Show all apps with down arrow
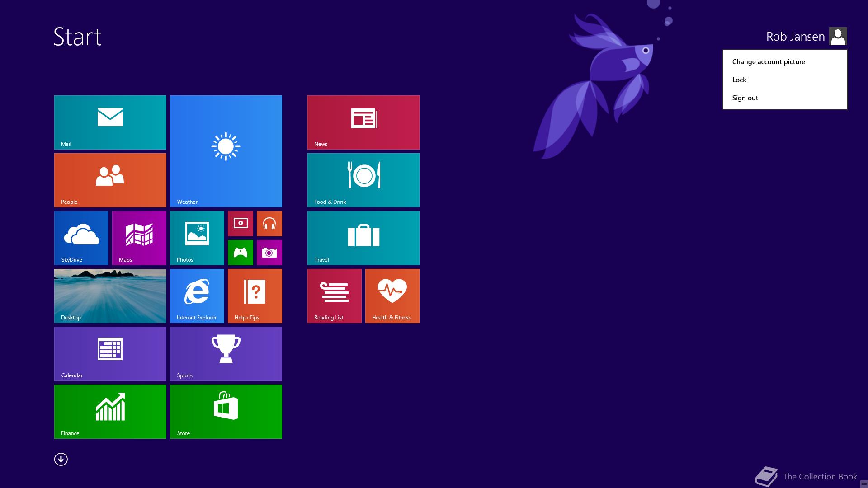The image size is (868, 488). tap(61, 459)
